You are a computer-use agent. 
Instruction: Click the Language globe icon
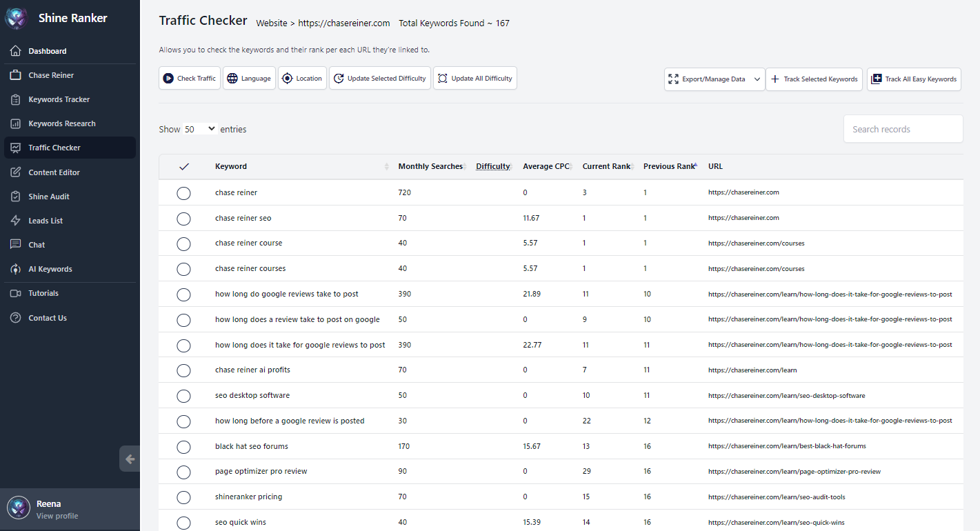(x=232, y=79)
